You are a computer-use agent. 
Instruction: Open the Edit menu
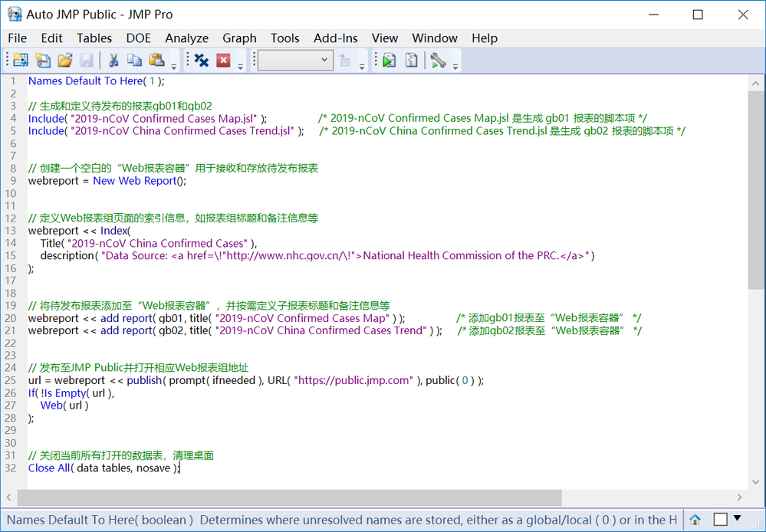tap(52, 38)
